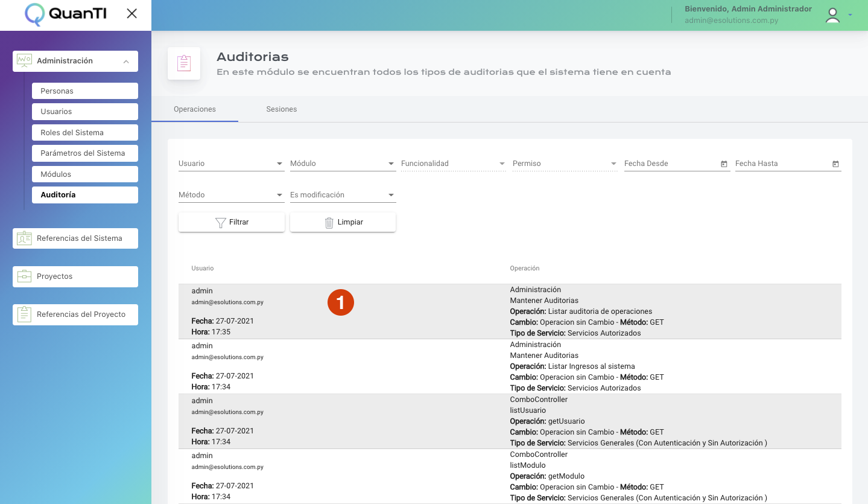This screenshot has width=868, height=504.
Task: Close the sidebar with the X icon
Action: coord(131,13)
